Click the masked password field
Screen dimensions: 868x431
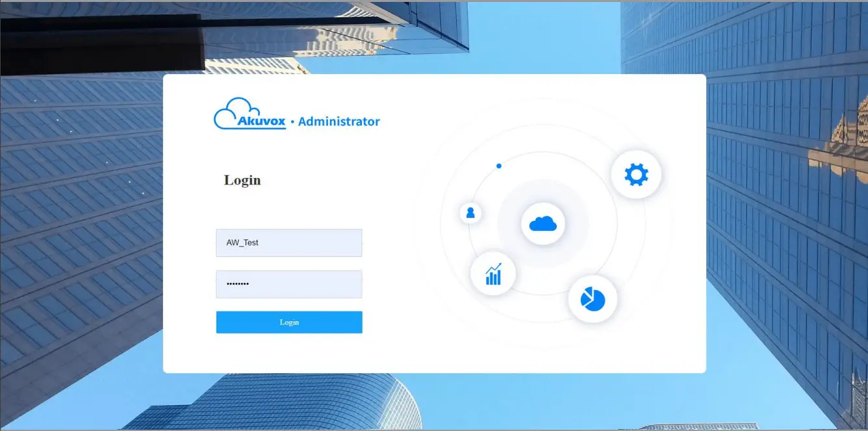click(x=288, y=284)
